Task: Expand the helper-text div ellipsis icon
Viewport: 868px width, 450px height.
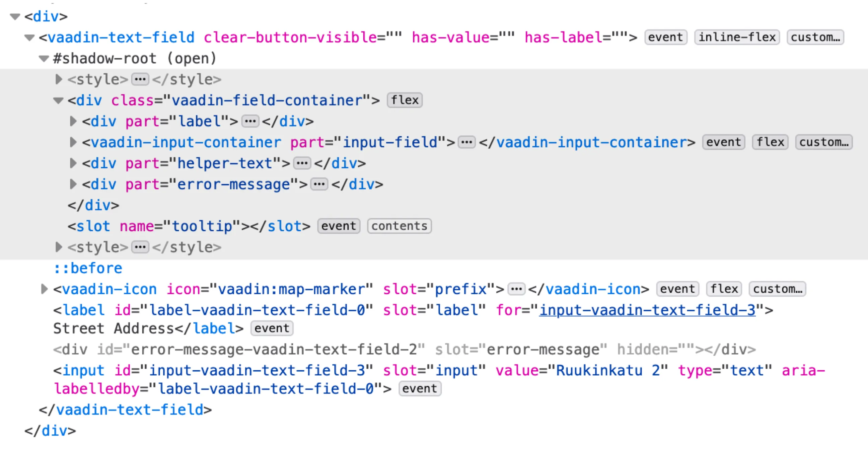Action: click(x=302, y=163)
